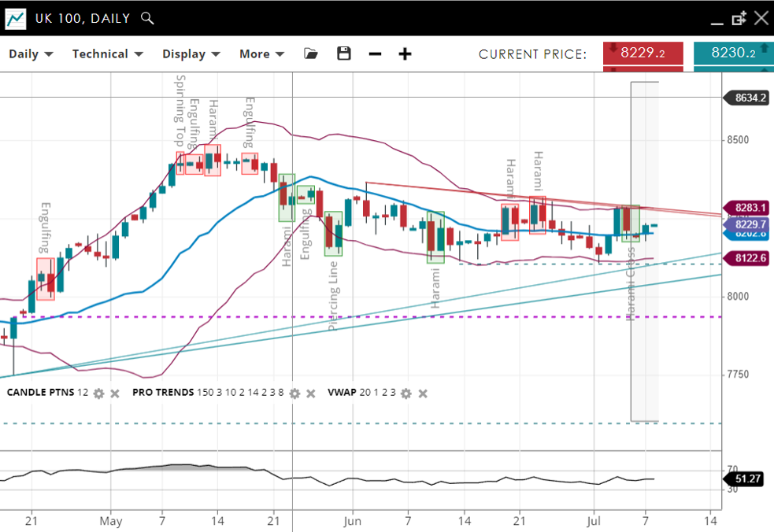Select the 51.27 RSI value label
Viewport: 774px width, 532px height.
click(x=745, y=478)
